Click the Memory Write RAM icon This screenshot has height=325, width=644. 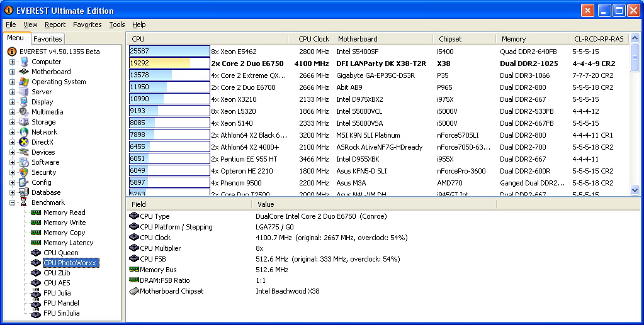[x=36, y=223]
